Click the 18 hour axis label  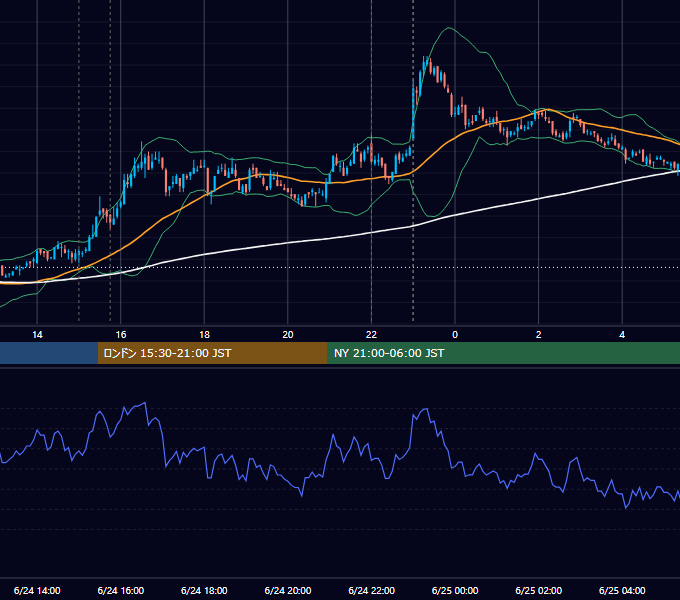click(x=204, y=335)
